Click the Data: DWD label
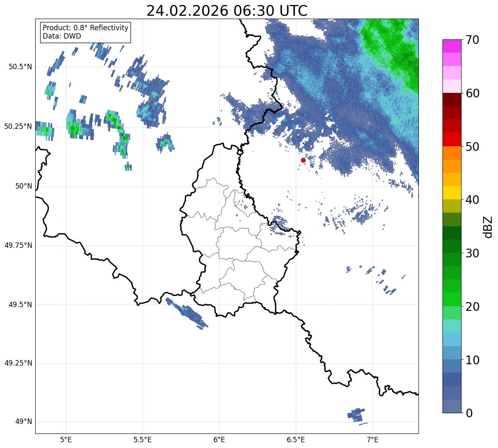Viewport: 498px width, 448px height. pyautogui.click(x=62, y=36)
